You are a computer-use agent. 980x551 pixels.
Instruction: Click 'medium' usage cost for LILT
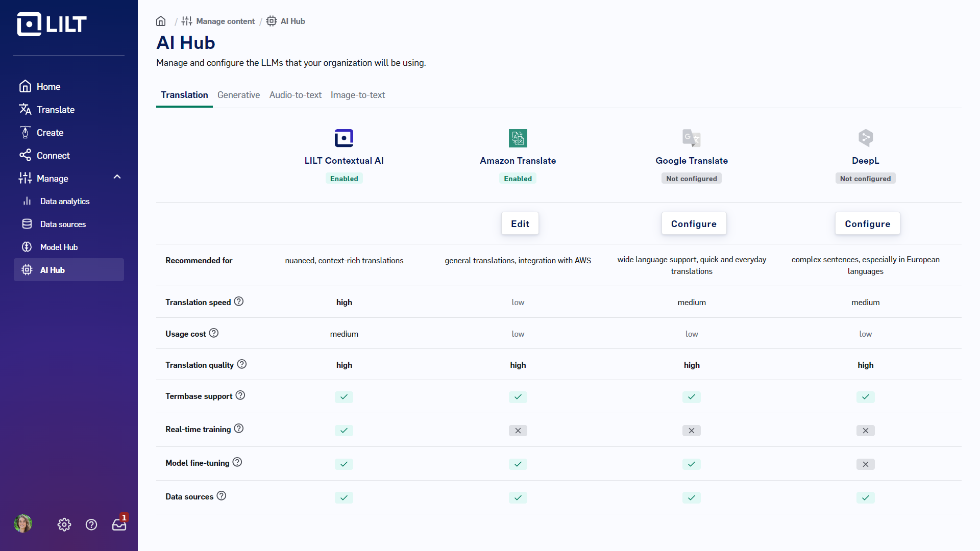344,334
